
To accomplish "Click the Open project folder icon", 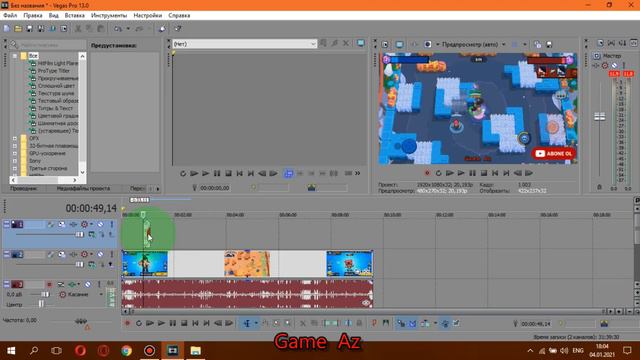I will pyautogui.click(x=18, y=29).
